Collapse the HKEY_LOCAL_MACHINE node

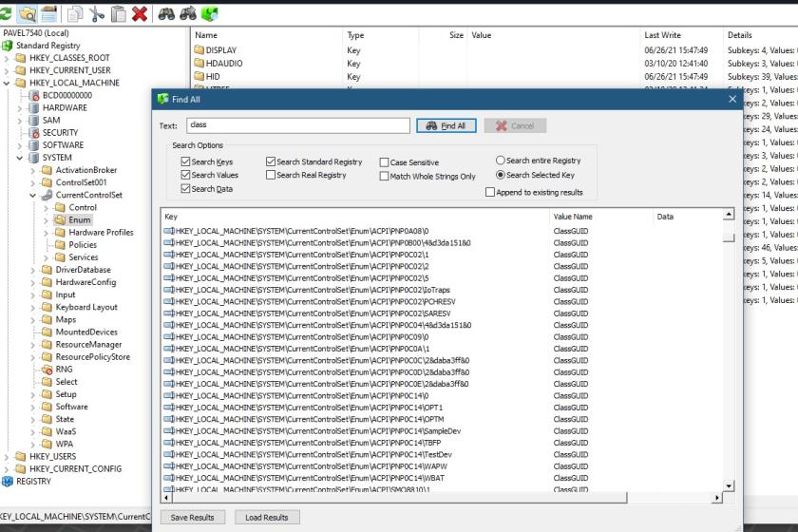pos(7,83)
